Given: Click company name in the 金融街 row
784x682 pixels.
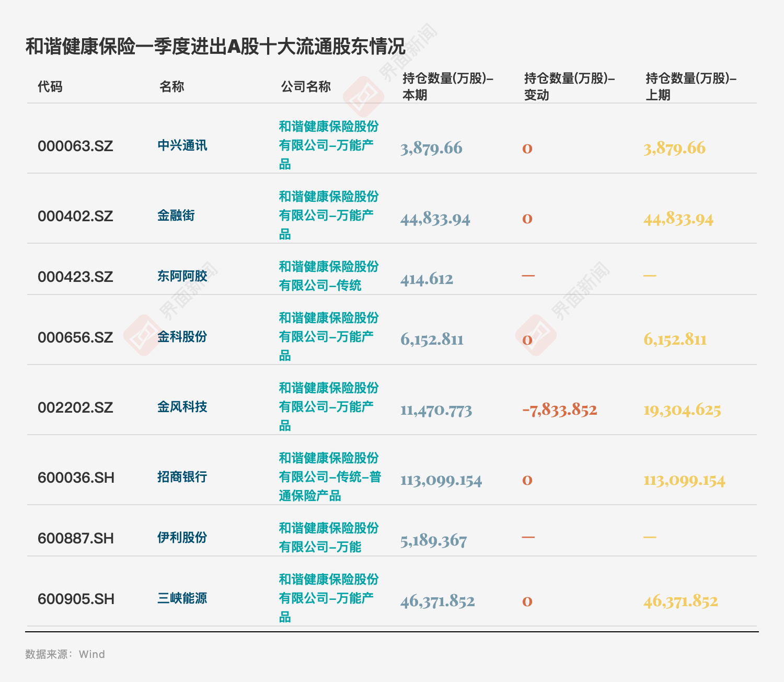Looking at the screenshot, I should coord(329,215).
